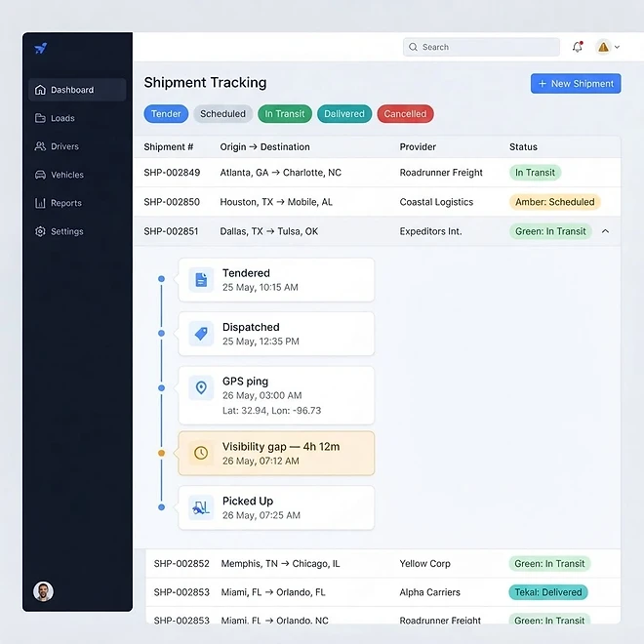Click the magnifier icon in search
Viewport: 644px width, 644px height.
pyautogui.click(x=413, y=47)
